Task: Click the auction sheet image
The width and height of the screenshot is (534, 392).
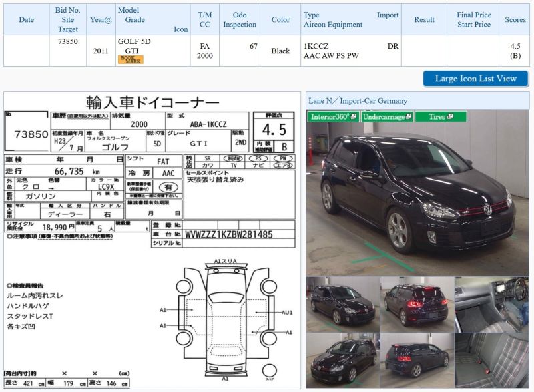Action: pos(152,240)
